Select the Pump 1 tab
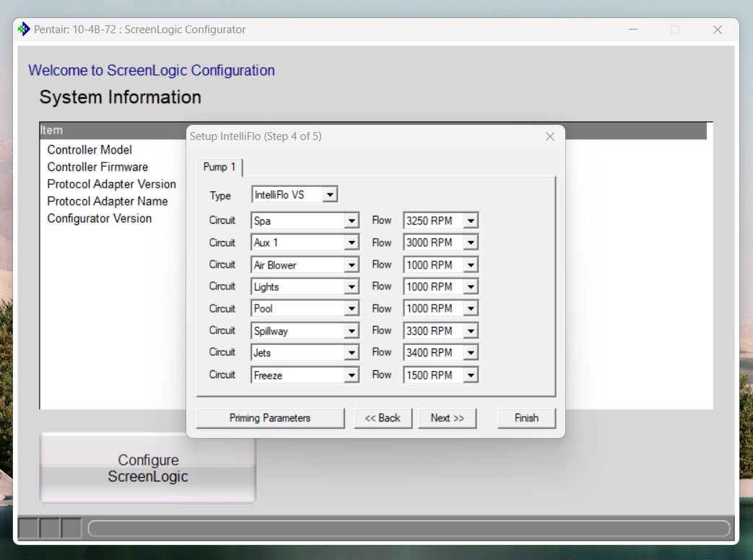This screenshot has height=560, width=753. point(219,167)
